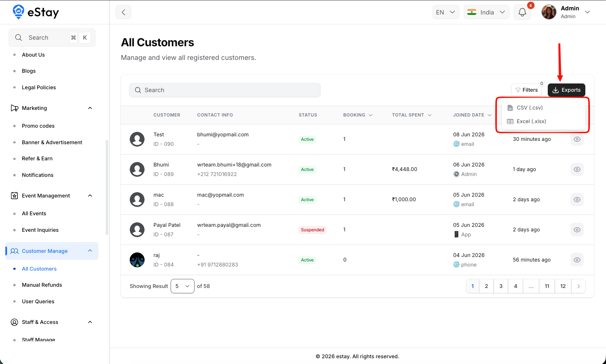This screenshot has height=364, width=606.
Task: Collapse the Event Management section
Action: pyautogui.click(x=90, y=196)
